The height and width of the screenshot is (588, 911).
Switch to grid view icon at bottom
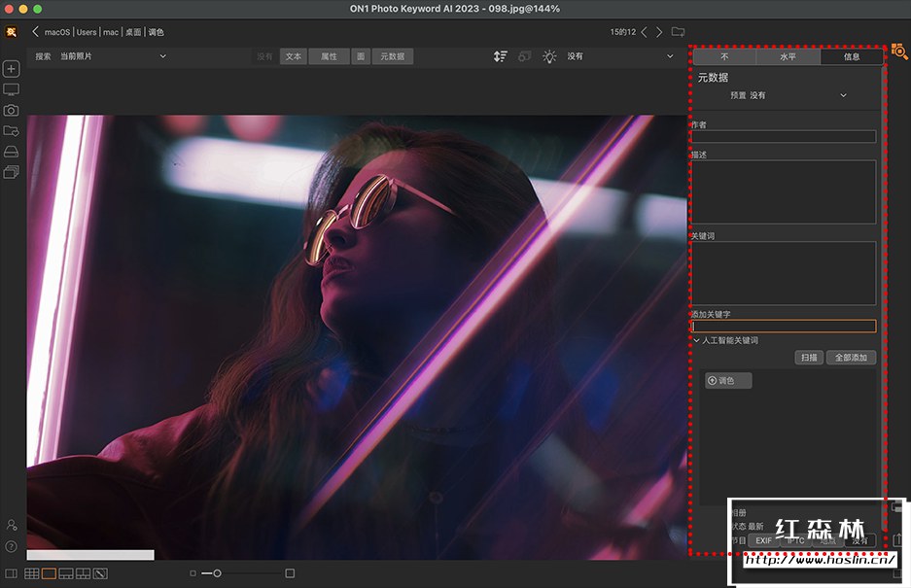[32, 573]
